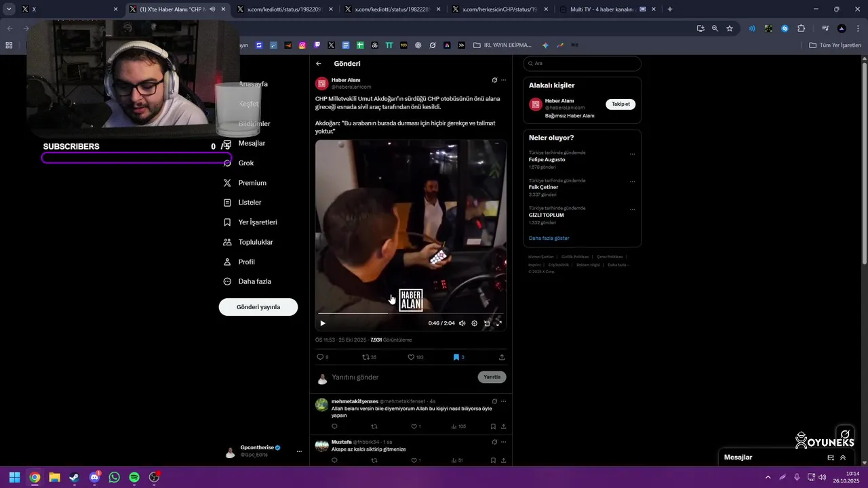Open more options on Haber Alanı post
Viewport: 868px width, 488px height.
coord(503,80)
